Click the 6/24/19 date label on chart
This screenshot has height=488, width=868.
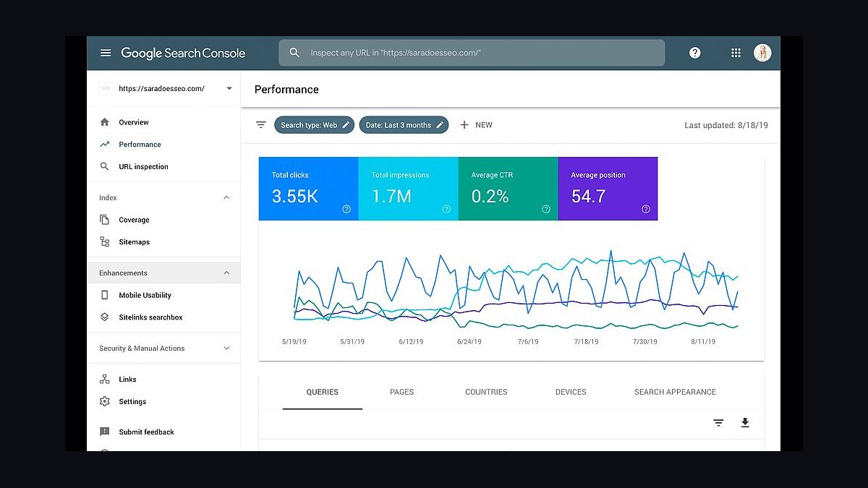click(x=469, y=342)
